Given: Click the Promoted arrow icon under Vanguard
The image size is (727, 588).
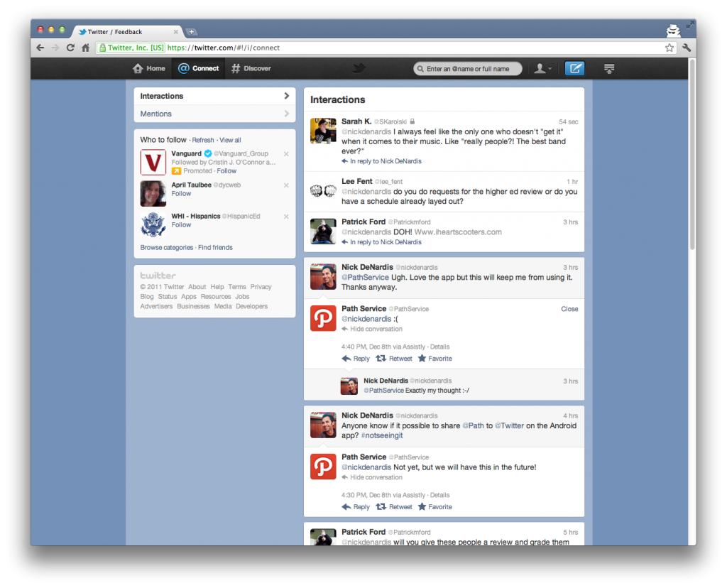Looking at the screenshot, I should coord(176,171).
